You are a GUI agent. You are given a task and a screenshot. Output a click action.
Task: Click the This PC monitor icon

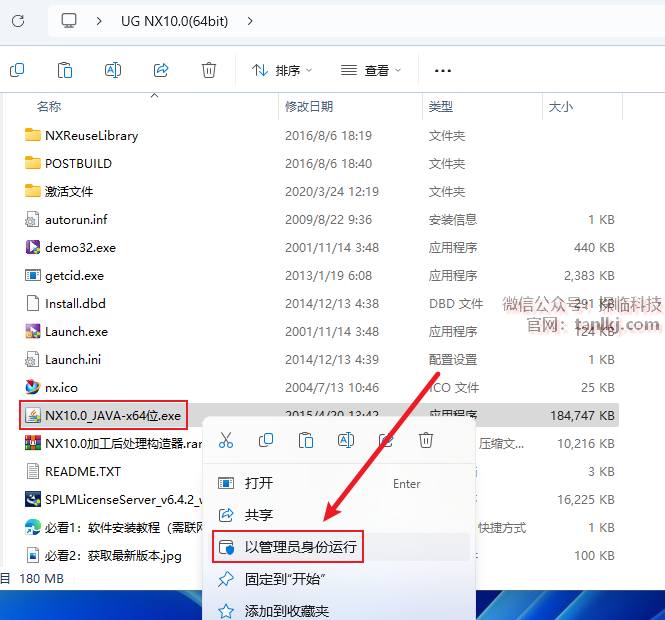click(x=69, y=20)
